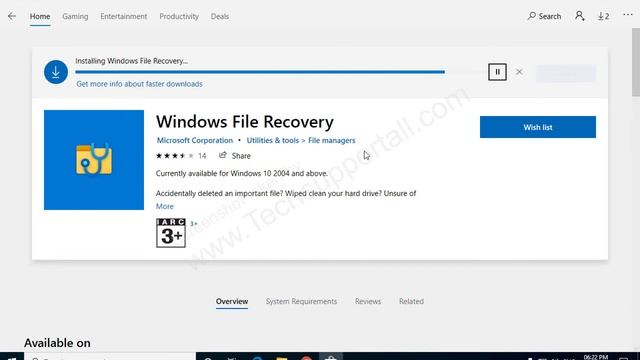This screenshot has height=360, width=640.
Task: Add app using Wish list button
Action: pyautogui.click(x=538, y=127)
